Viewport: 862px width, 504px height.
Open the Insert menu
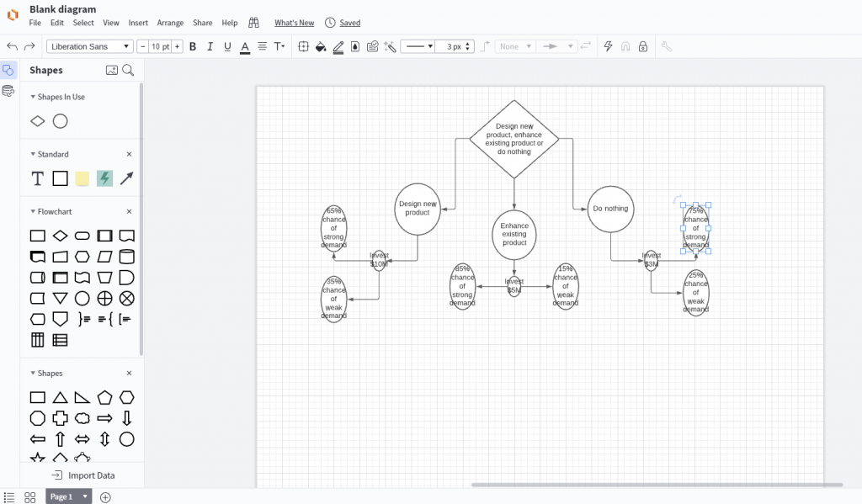click(138, 23)
